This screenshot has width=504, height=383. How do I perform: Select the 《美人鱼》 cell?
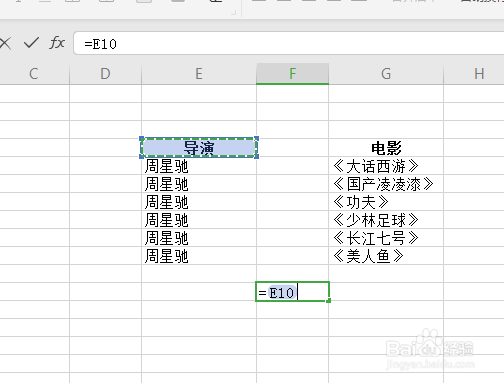pyautogui.click(x=386, y=256)
